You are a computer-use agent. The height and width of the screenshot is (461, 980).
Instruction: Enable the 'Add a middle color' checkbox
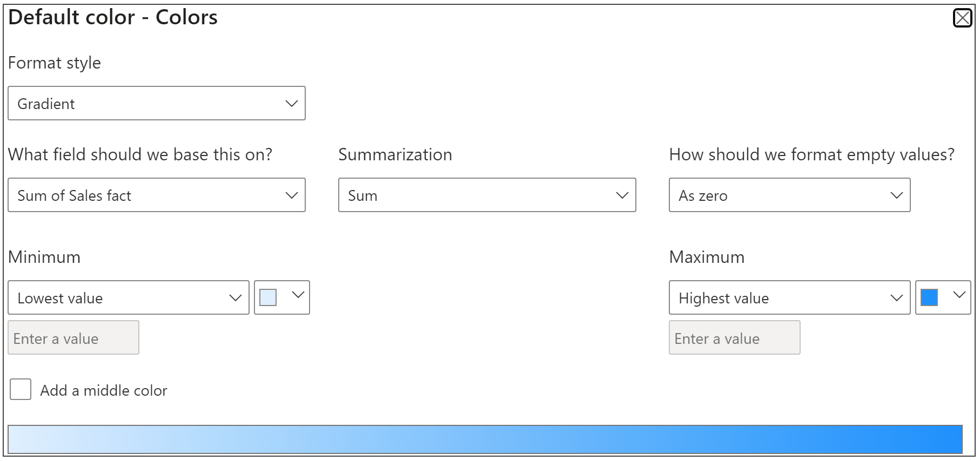click(x=21, y=389)
